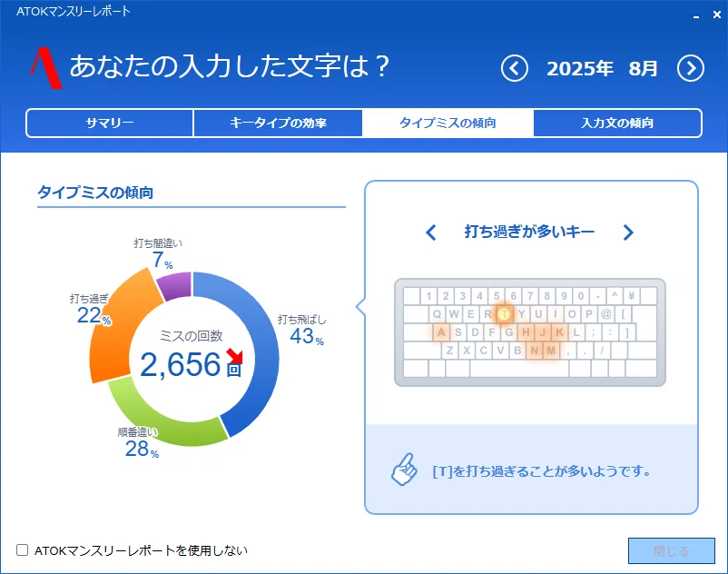
Task: Click the highlighted T key on keyboard
Action: (504, 314)
